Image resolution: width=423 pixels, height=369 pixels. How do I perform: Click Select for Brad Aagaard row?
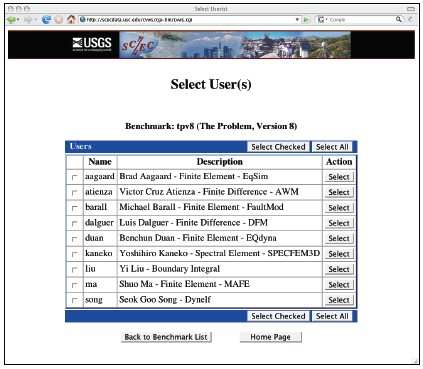(x=339, y=177)
